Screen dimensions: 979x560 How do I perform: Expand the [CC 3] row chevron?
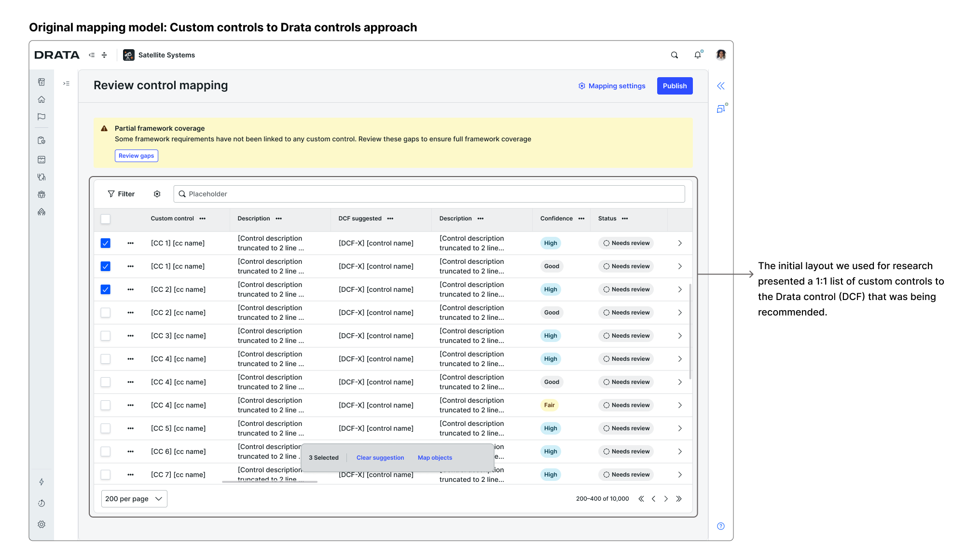(680, 336)
